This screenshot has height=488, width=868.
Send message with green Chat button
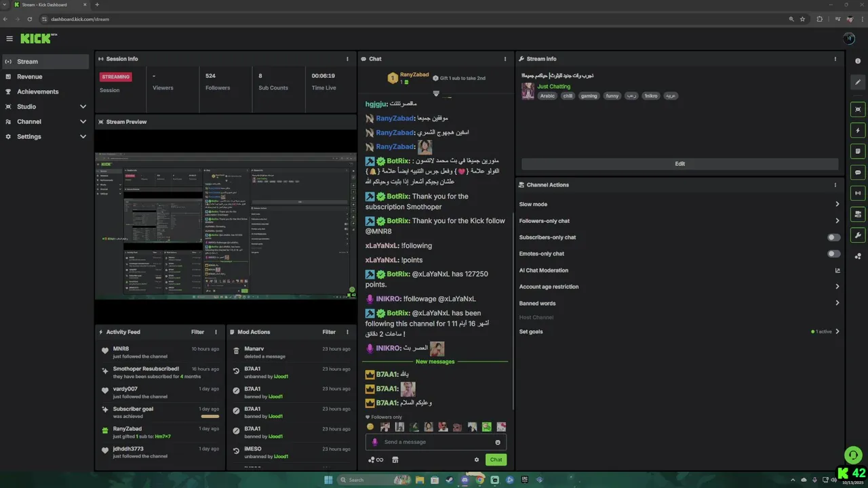pos(496,460)
